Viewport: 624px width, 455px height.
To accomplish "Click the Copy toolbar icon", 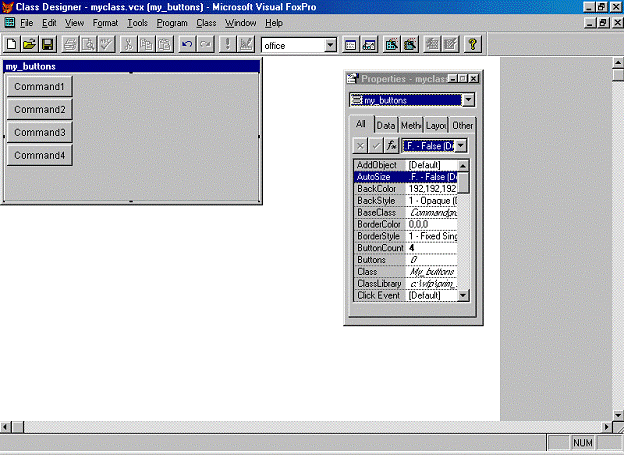I will [147, 44].
